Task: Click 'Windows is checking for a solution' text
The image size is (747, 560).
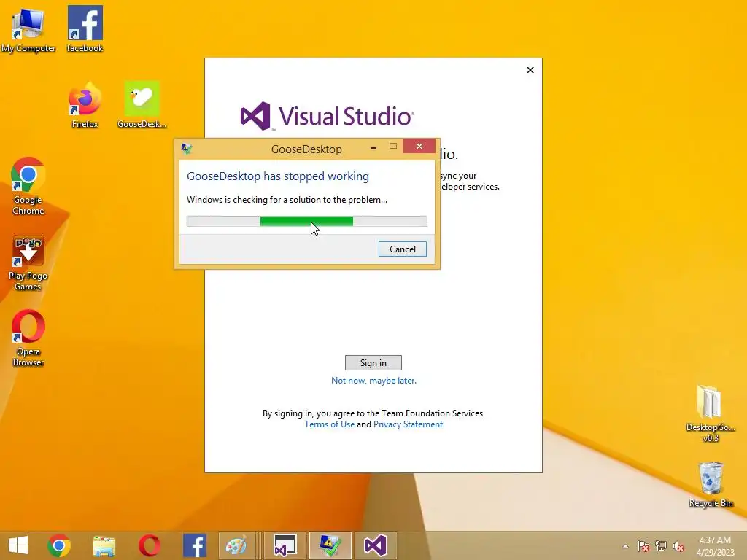Action: (x=287, y=200)
